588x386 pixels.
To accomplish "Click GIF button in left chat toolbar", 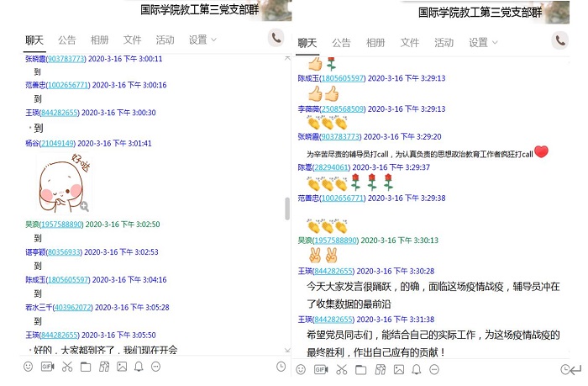I will point(47,367).
